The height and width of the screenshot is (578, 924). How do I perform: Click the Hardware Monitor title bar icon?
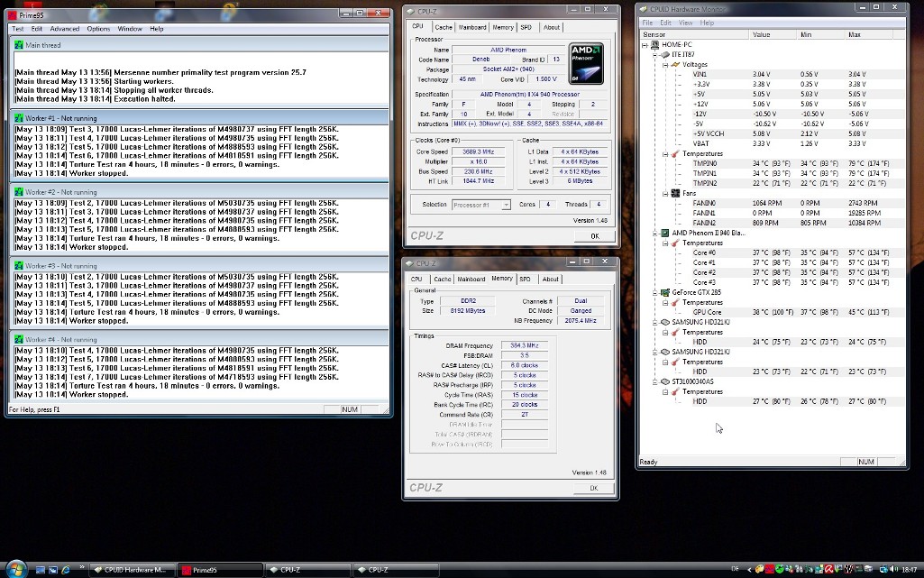pyautogui.click(x=644, y=9)
